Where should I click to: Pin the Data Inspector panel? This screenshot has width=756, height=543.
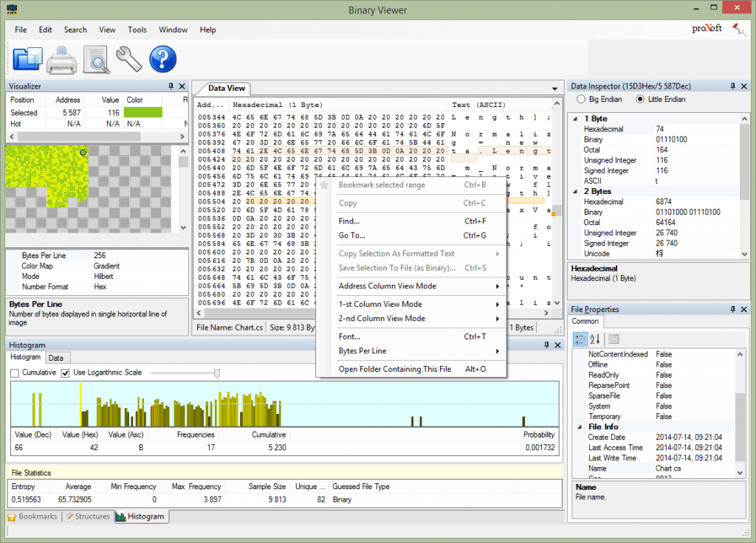point(733,85)
